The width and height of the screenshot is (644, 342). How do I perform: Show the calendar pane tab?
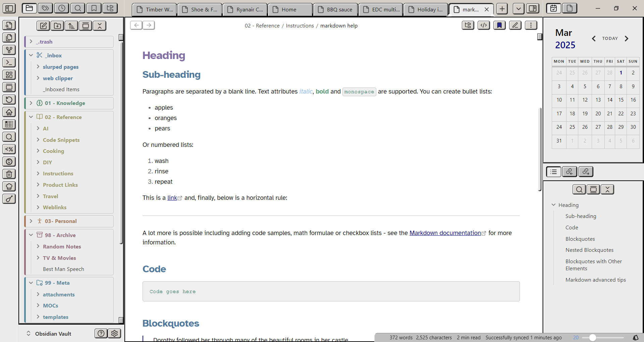click(x=553, y=8)
